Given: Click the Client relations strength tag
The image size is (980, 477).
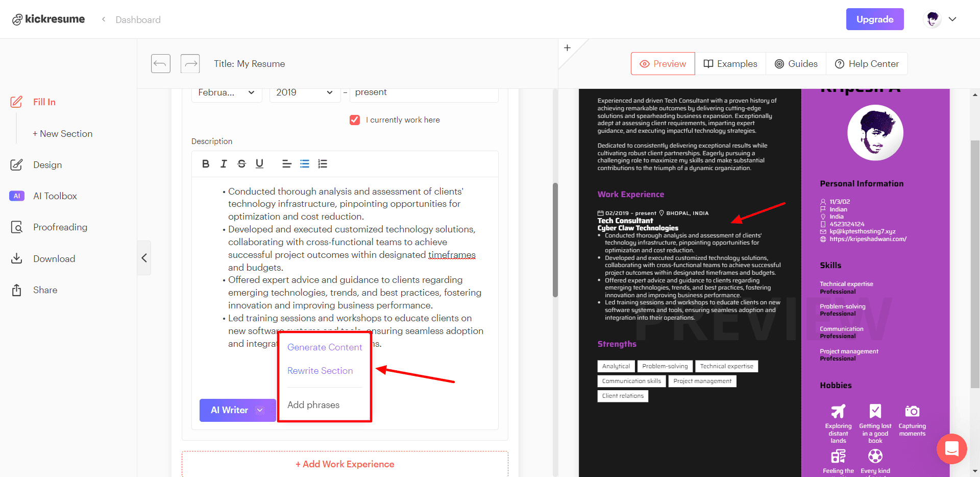Looking at the screenshot, I should pos(623,396).
